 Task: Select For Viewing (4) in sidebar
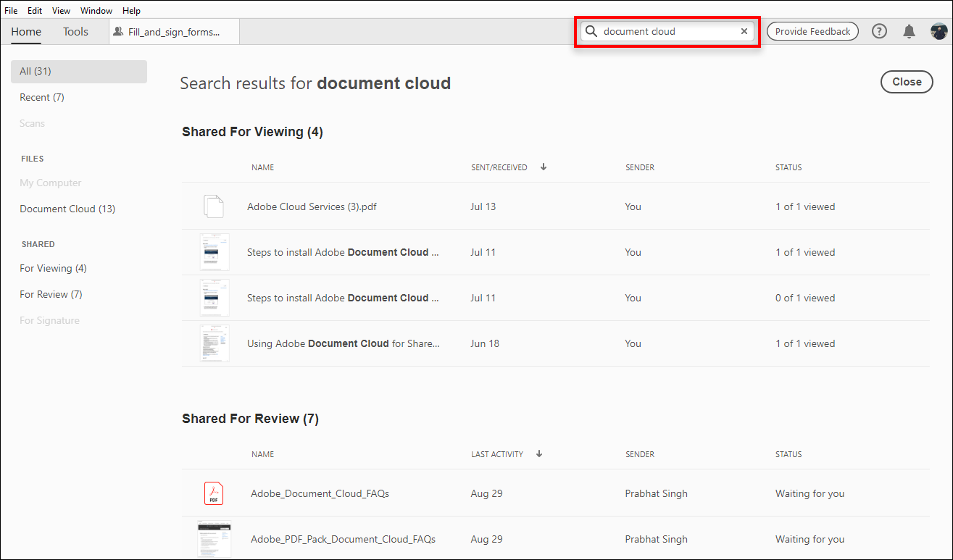pos(53,268)
